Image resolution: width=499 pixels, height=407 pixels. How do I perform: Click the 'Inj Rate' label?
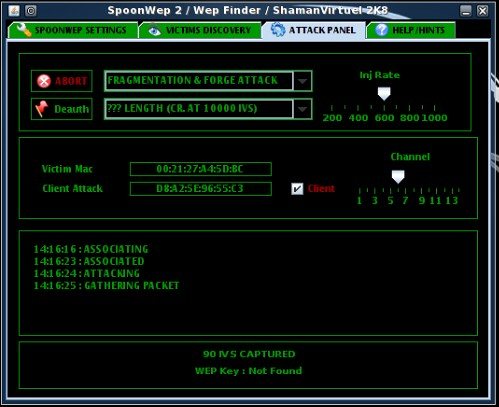[380, 75]
